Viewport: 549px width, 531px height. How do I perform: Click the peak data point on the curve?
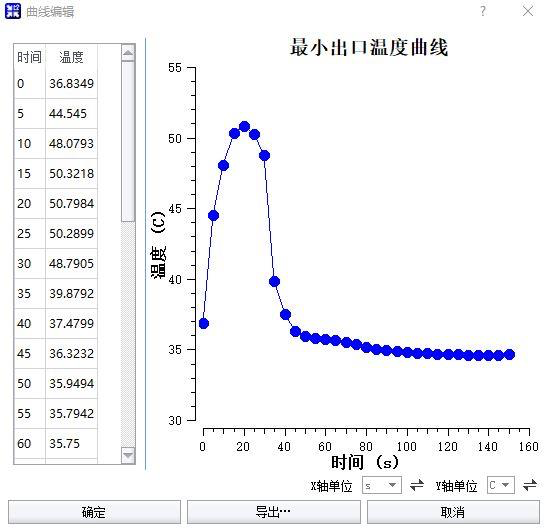coord(244,126)
